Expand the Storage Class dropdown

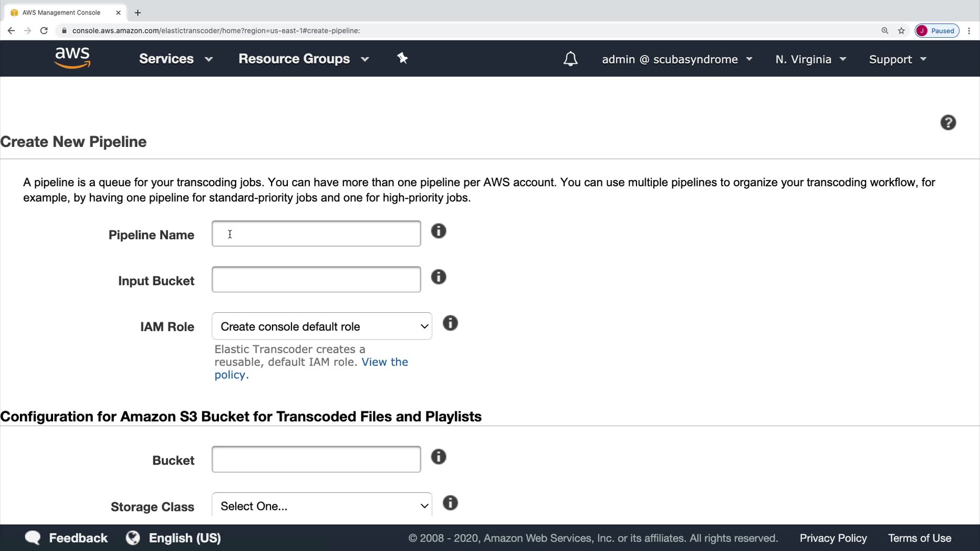(321, 506)
